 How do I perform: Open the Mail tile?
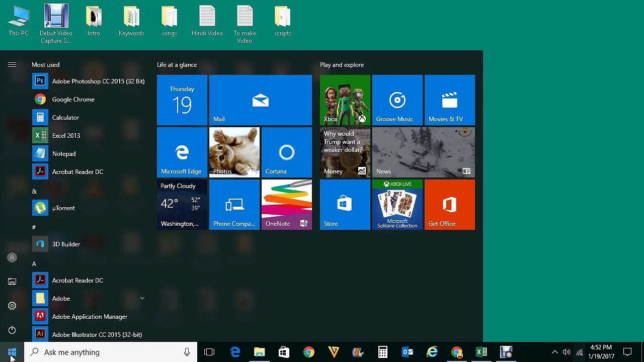[261, 100]
